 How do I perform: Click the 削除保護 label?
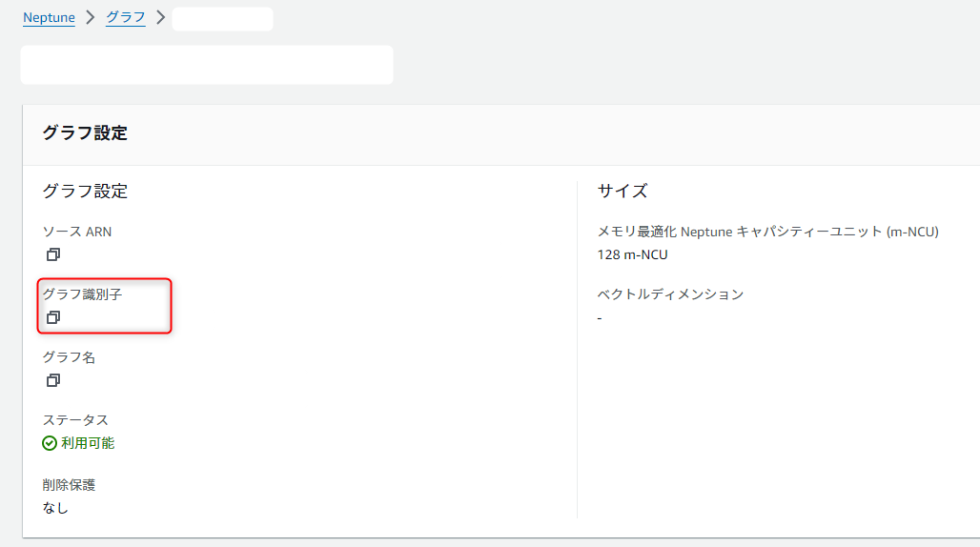click(x=69, y=485)
